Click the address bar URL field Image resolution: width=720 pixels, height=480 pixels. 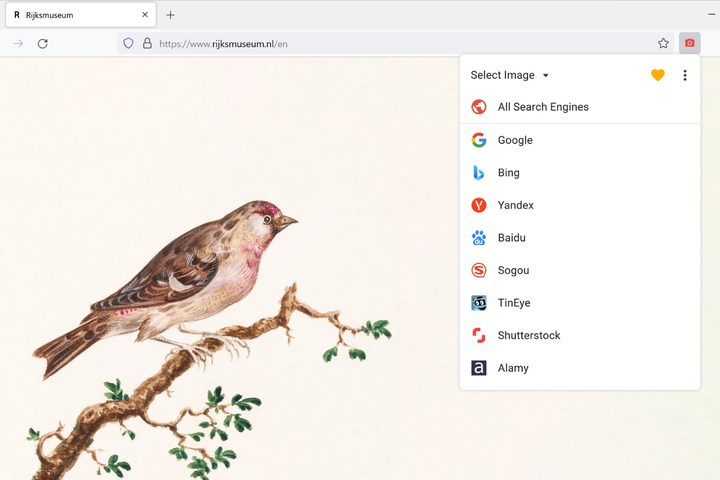394,44
